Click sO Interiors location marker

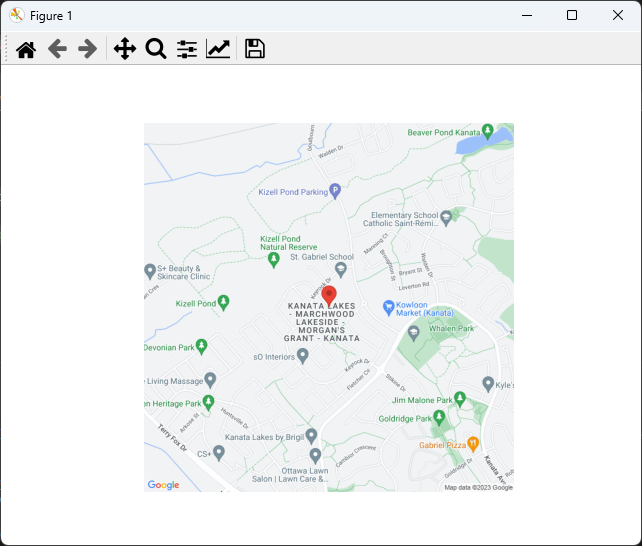tap(303, 355)
